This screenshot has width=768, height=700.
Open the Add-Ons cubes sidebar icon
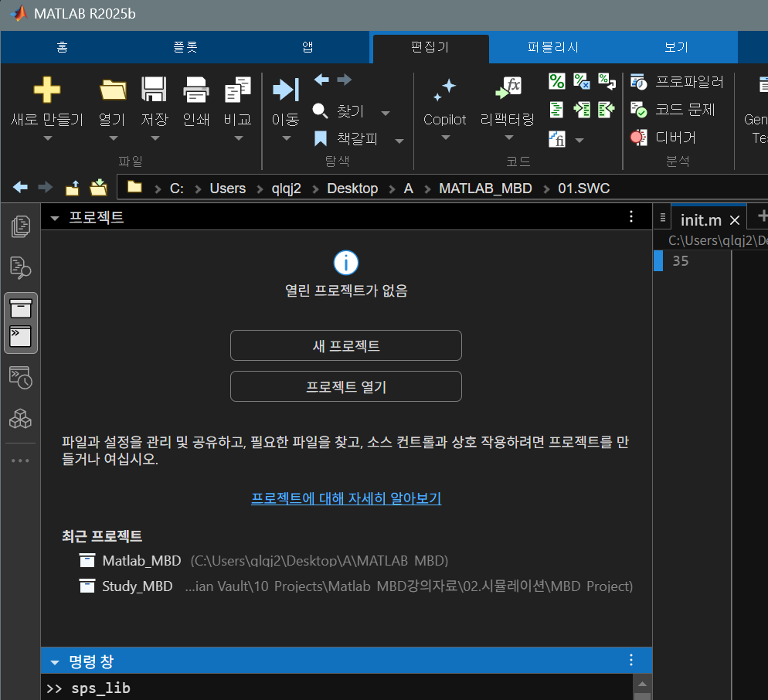21,419
